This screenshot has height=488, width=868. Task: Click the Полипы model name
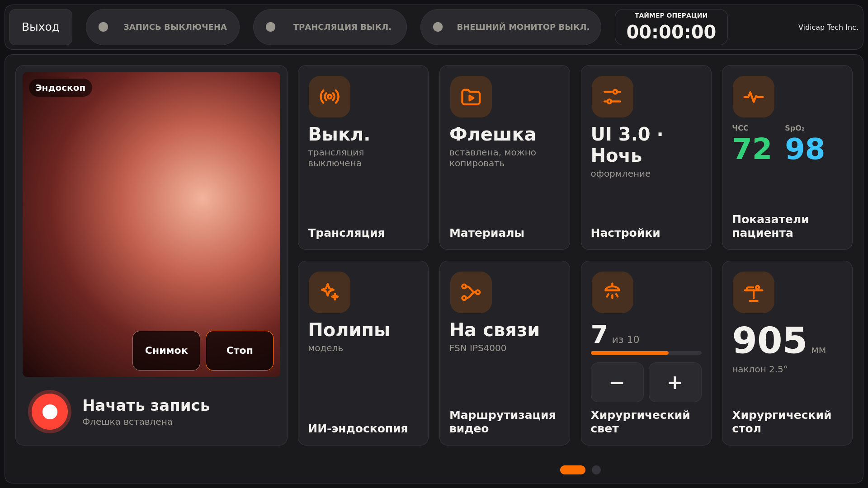coord(349,330)
